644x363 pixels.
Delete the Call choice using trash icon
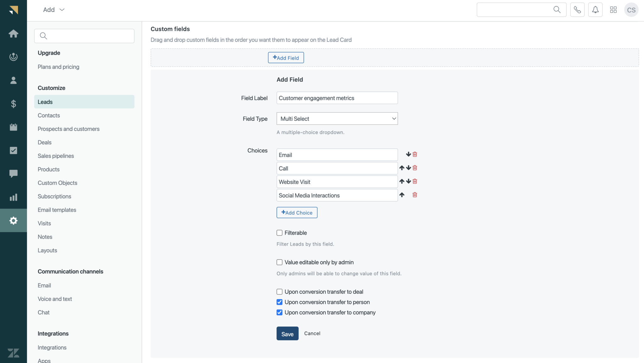pyautogui.click(x=414, y=168)
